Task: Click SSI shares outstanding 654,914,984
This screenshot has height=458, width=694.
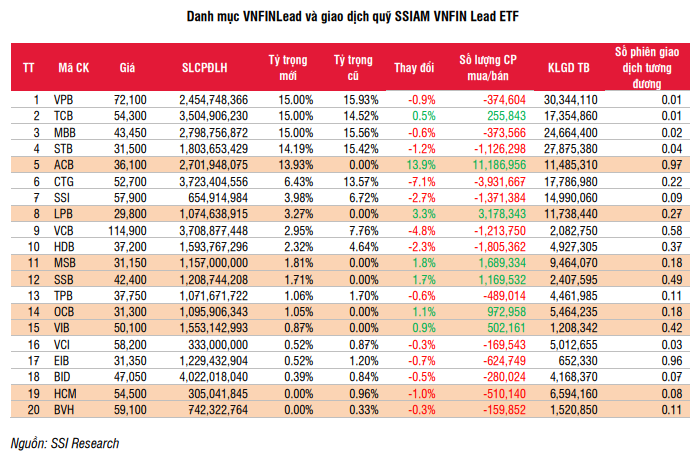Action: pyautogui.click(x=218, y=198)
